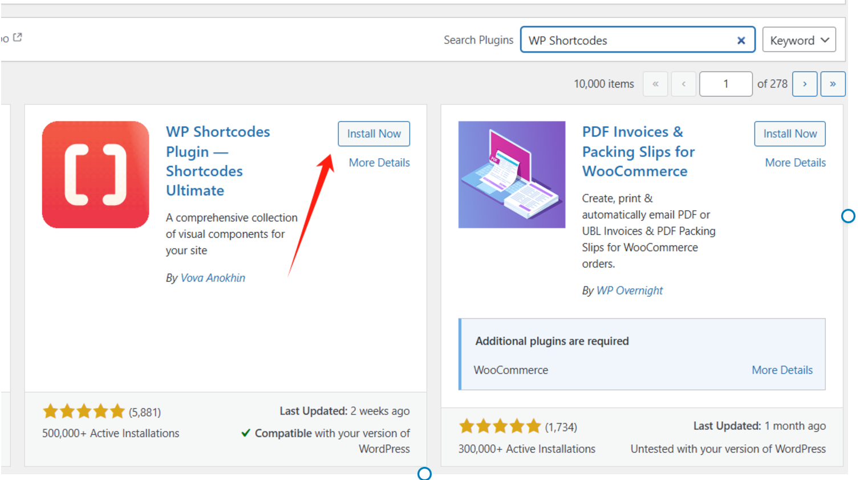868x480 pixels.
Task: Jump to the last page of results
Action: click(833, 84)
